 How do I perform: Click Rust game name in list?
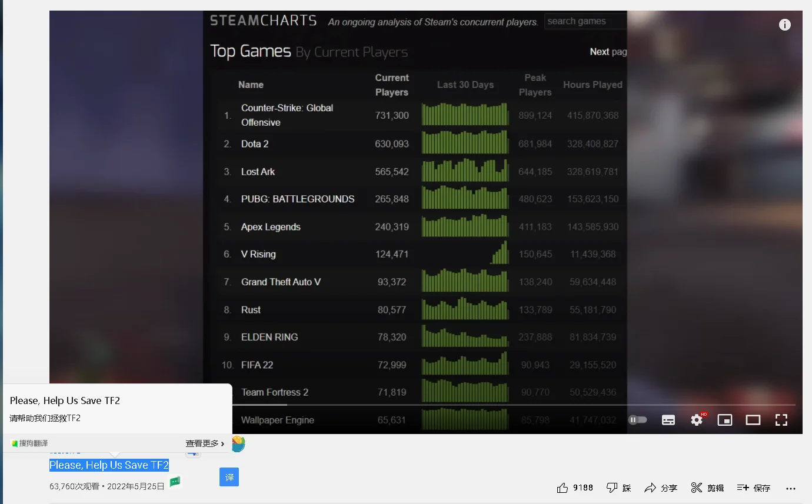click(251, 310)
